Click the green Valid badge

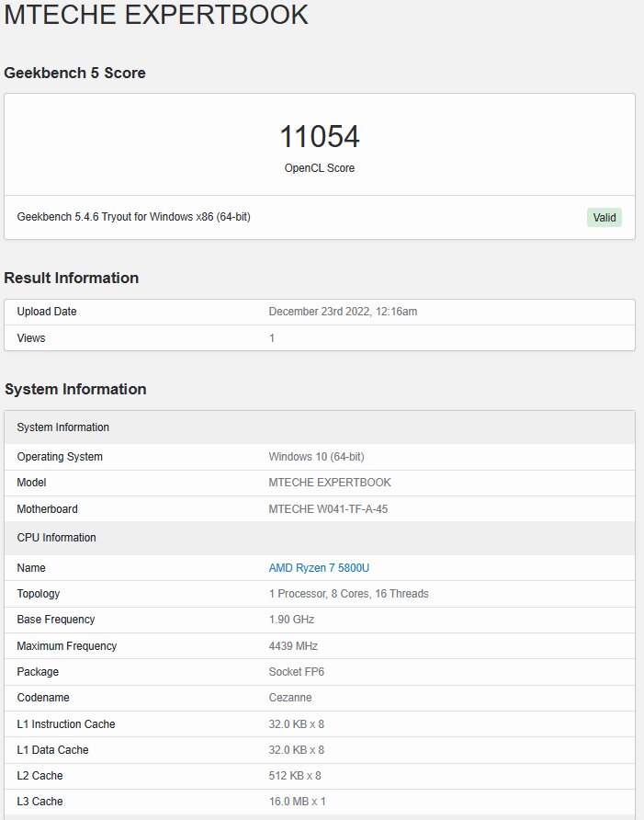point(604,218)
